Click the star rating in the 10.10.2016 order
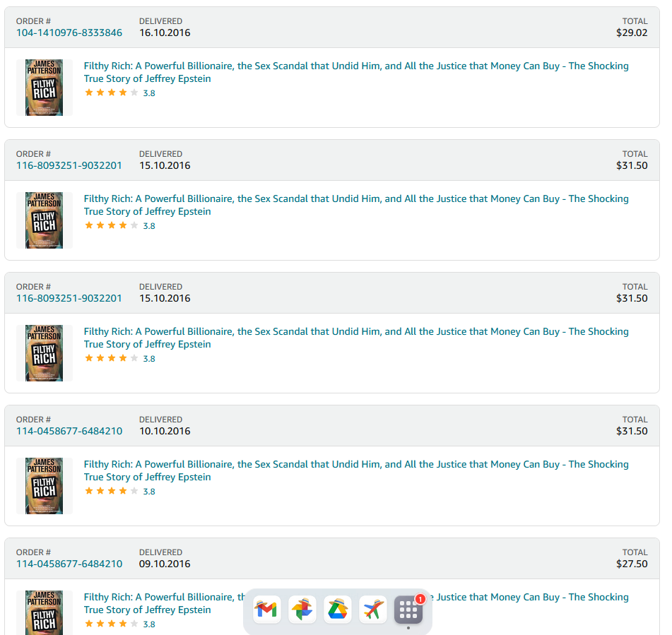Viewport: 672px width, 635px height. [112, 491]
